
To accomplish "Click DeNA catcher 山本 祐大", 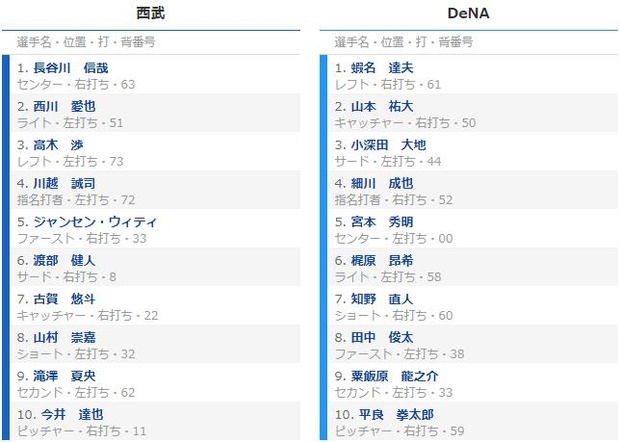I will 382,107.
